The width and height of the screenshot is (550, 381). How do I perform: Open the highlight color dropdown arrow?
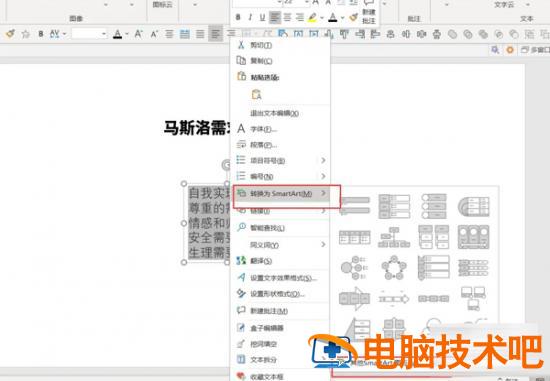point(322,18)
